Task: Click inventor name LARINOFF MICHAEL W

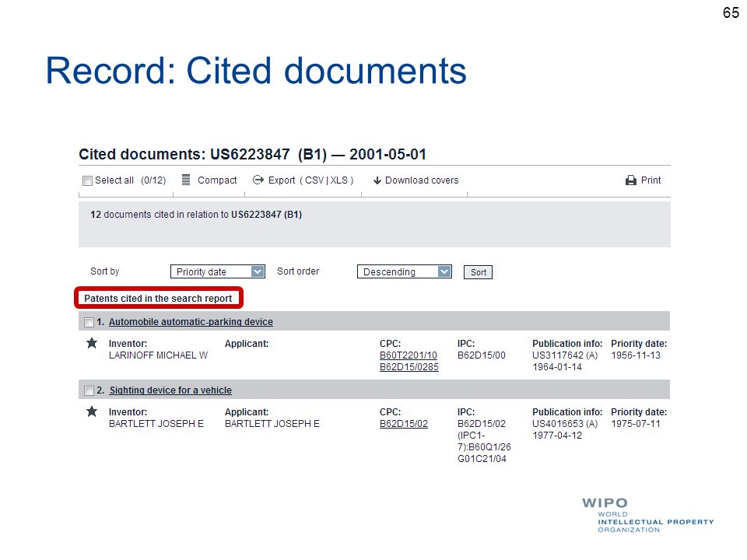Action: click(158, 355)
